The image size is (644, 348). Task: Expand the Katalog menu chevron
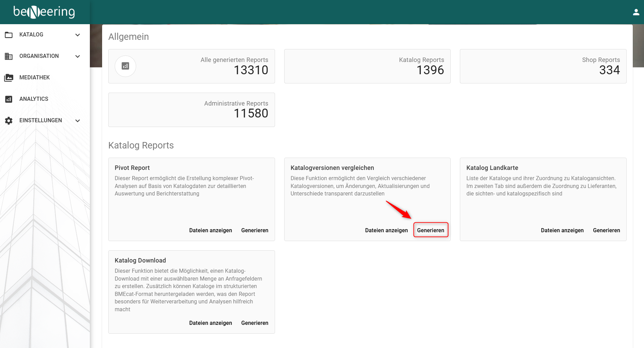[78, 35]
